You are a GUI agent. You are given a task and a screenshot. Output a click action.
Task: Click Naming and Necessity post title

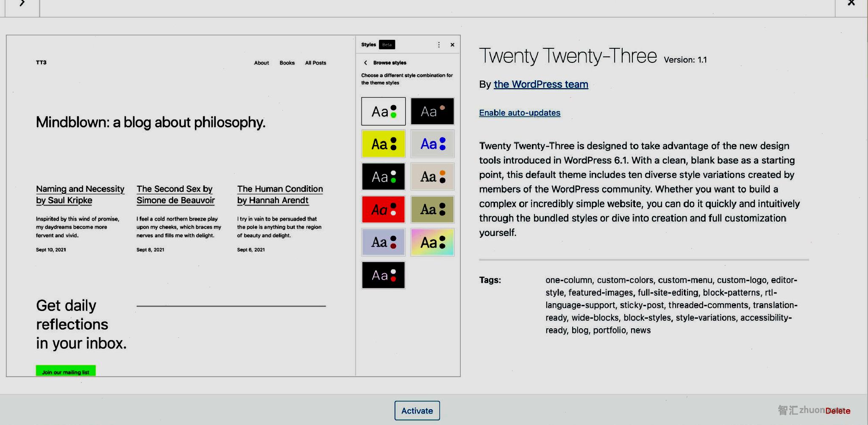80,194
